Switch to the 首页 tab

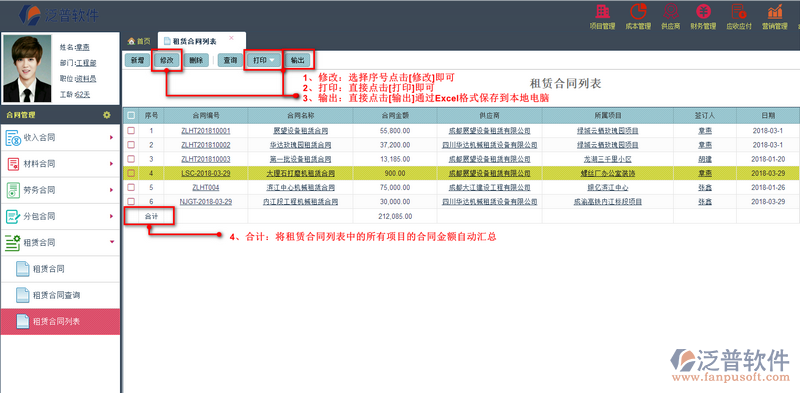tap(139, 41)
